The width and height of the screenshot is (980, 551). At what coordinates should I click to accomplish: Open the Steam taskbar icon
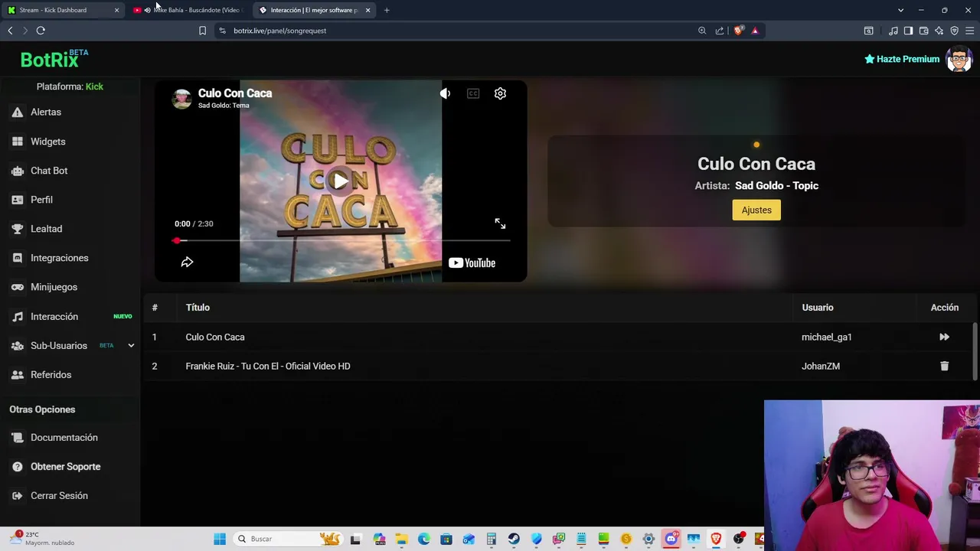click(514, 539)
